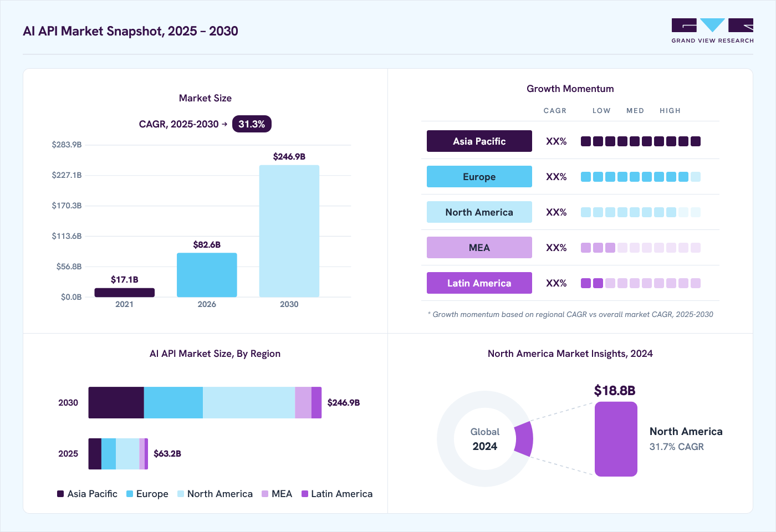This screenshot has width=776, height=532.
Task: Click the Latin America legend swatch
Action: tap(305, 494)
